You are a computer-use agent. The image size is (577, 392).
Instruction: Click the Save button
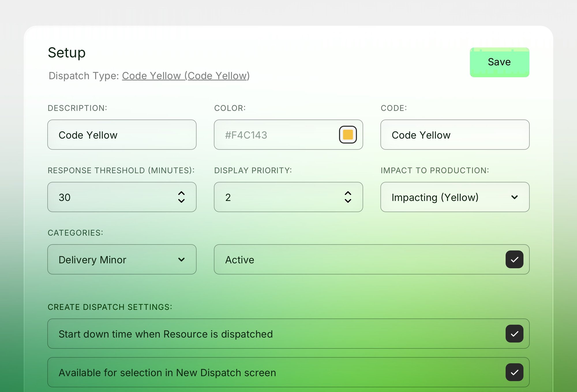click(499, 62)
